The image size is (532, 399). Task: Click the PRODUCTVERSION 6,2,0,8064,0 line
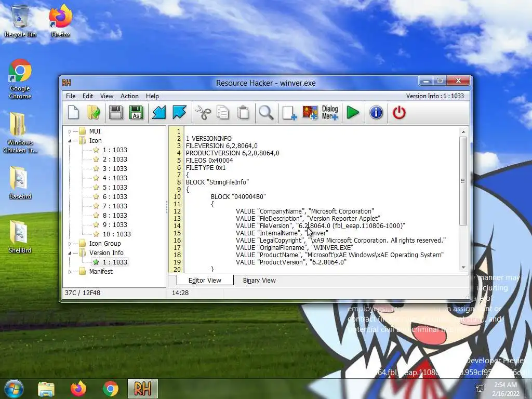232,153
